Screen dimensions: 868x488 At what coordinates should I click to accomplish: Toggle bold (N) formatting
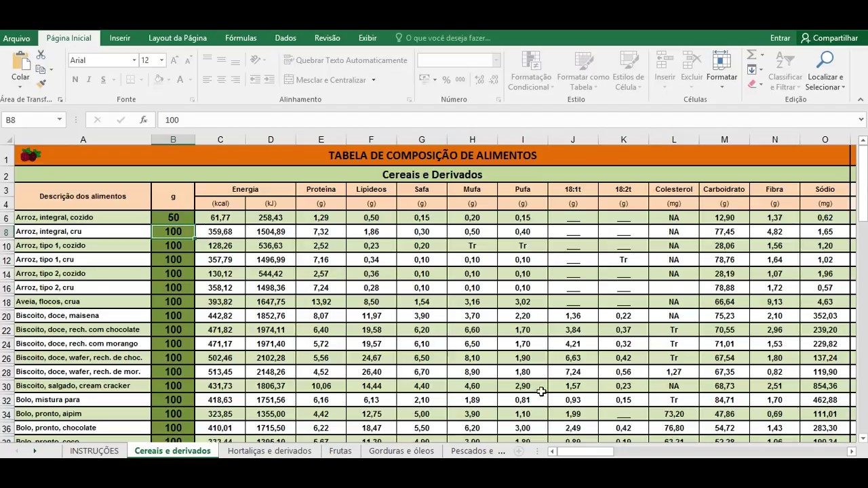point(75,80)
